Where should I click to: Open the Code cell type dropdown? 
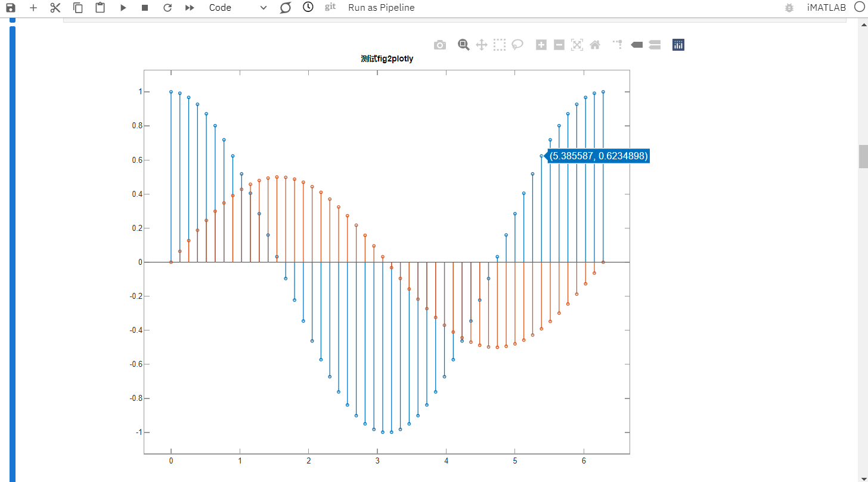click(x=238, y=8)
